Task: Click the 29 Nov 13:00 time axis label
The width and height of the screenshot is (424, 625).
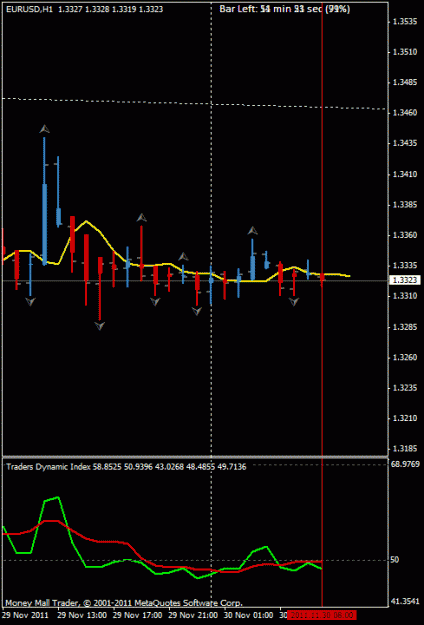Action: (x=82, y=616)
